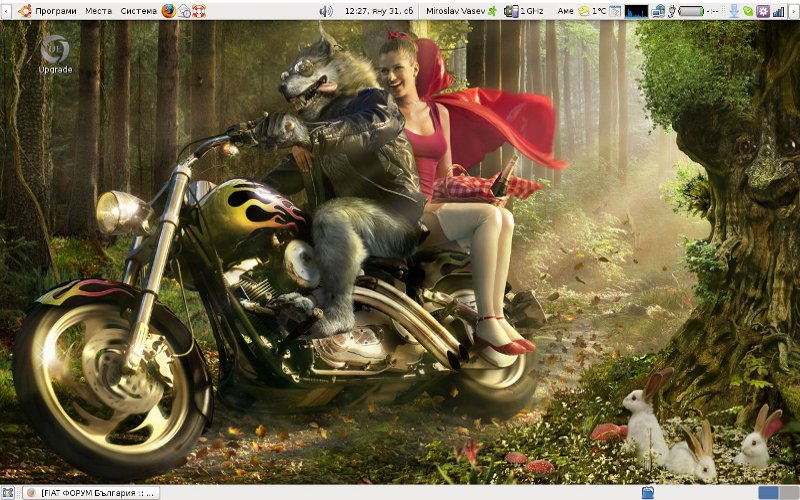Click the network connection icon
Viewport: 800px width, 500px height.
[x=658, y=11]
